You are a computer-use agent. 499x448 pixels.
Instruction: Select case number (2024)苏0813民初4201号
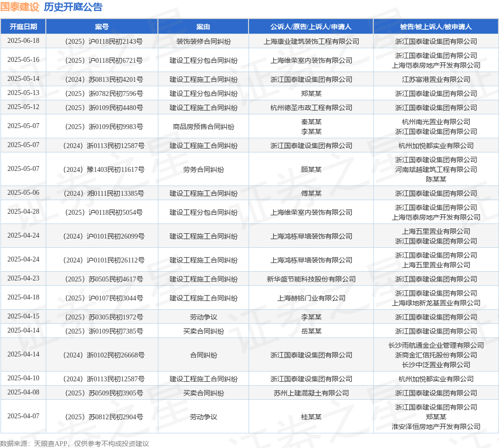(x=104, y=79)
